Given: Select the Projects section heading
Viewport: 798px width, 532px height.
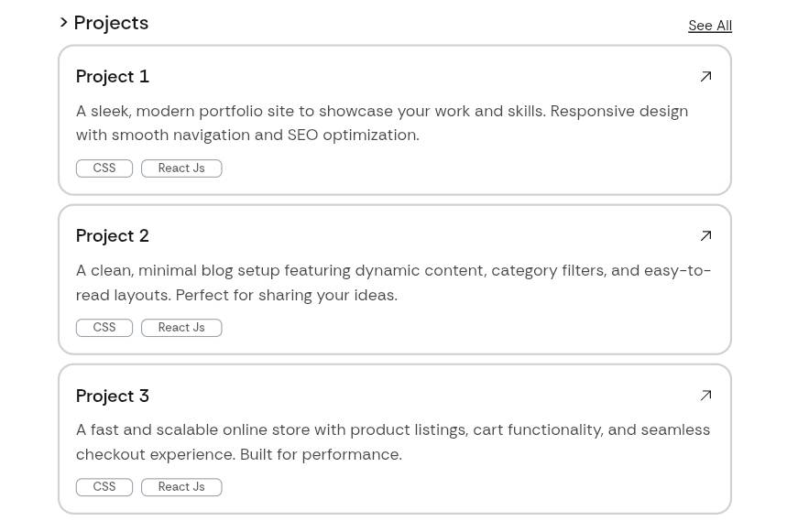Looking at the screenshot, I should click(x=111, y=22).
